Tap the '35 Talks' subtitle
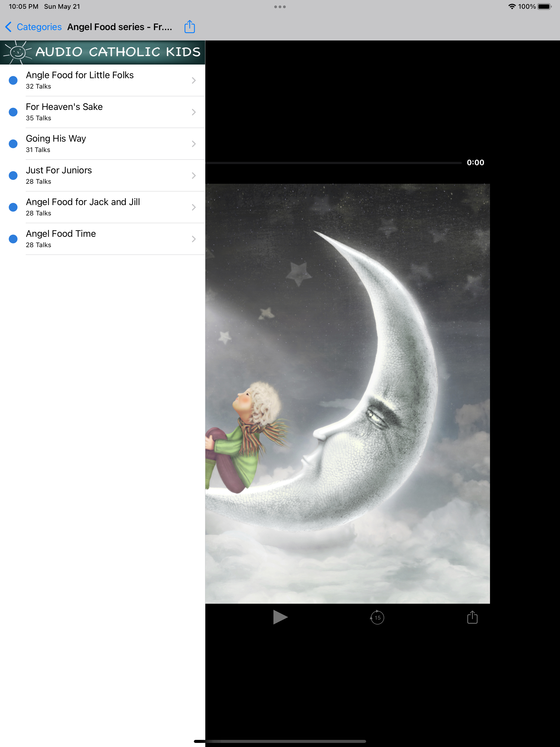This screenshot has height=747, width=560. pyautogui.click(x=39, y=118)
